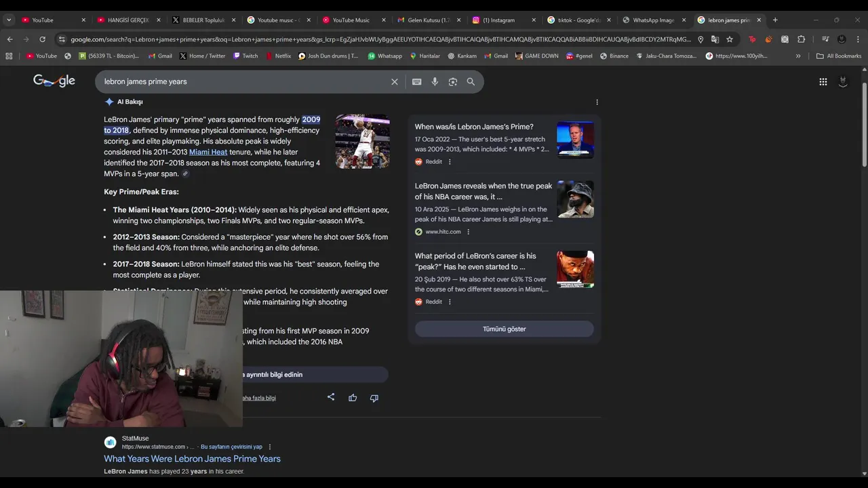868x488 pixels.
Task: Open the on-screen keyboard input tool
Action: (x=416, y=81)
